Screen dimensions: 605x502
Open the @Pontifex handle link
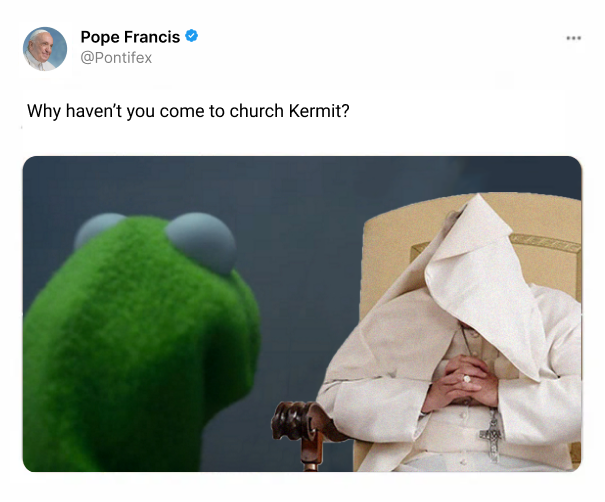click(x=116, y=58)
